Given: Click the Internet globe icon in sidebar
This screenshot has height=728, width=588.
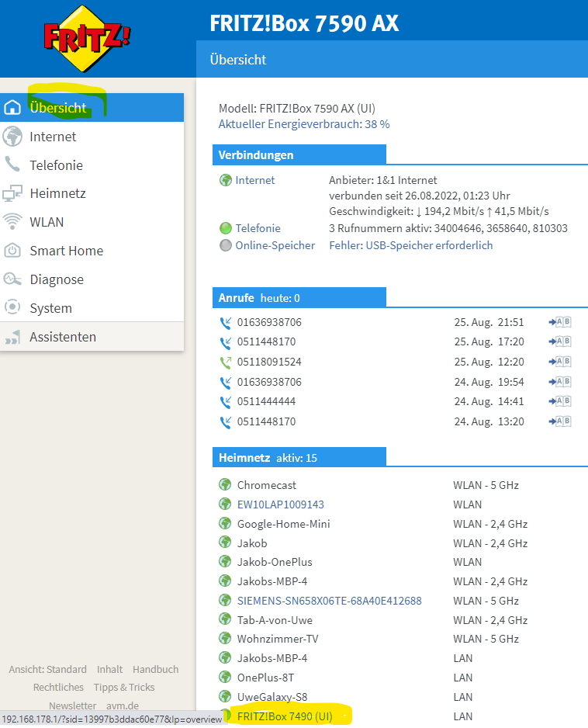Looking at the screenshot, I should 12,137.
